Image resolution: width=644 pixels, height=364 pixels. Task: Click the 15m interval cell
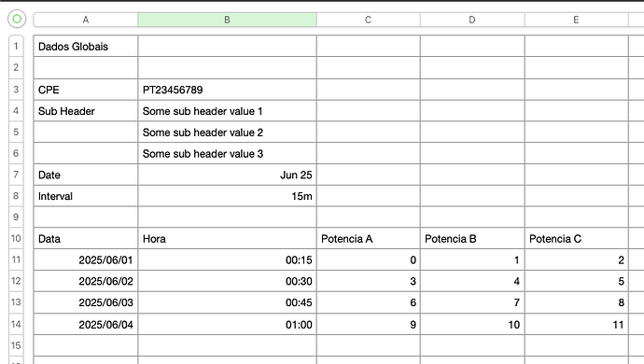point(227,196)
